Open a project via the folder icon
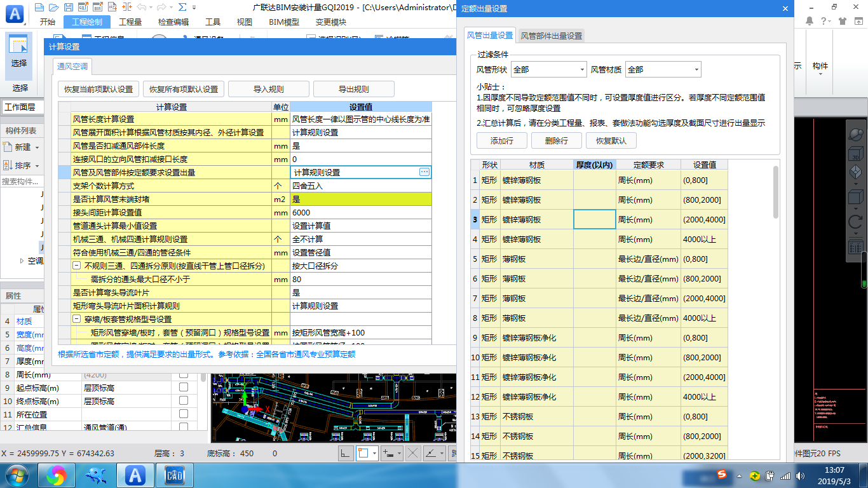The width and height of the screenshot is (868, 488). coord(53,8)
